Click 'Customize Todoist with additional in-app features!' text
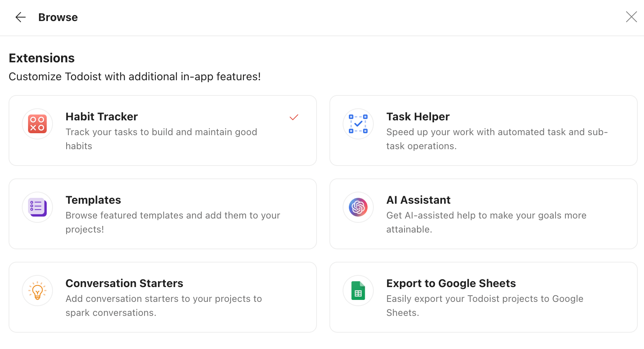This screenshot has height=349, width=644. [135, 76]
